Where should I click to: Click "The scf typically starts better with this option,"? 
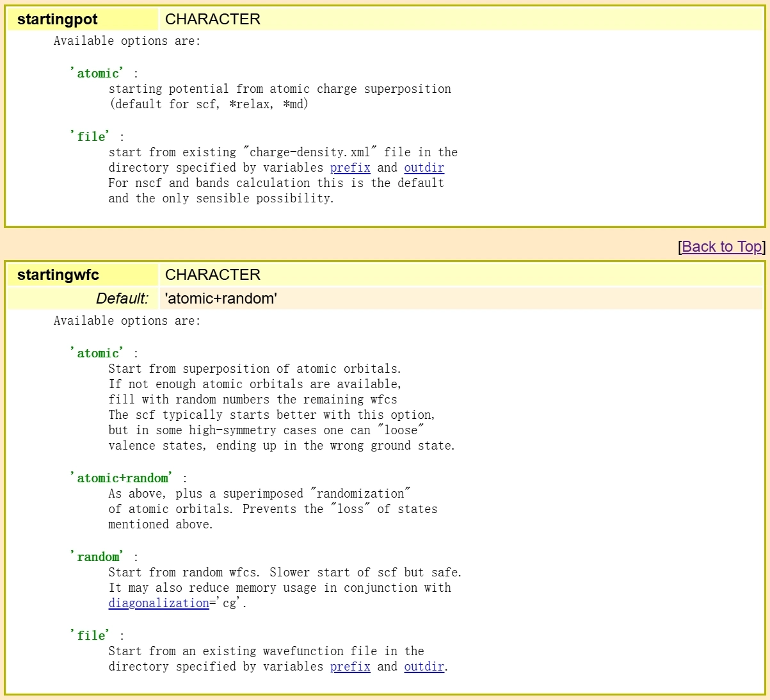pos(271,415)
